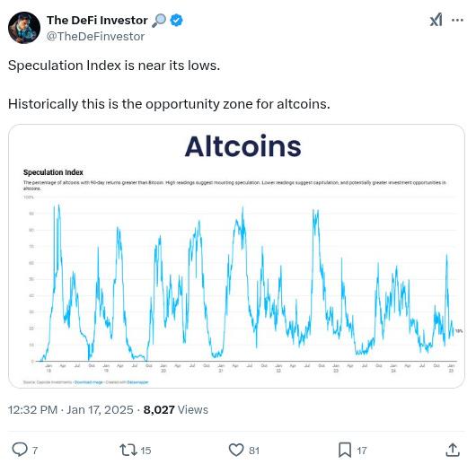Share the post via upload icon
Image resolution: width=476 pixels, height=464 pixels.
pyautogui.click(x=453, y=450)
